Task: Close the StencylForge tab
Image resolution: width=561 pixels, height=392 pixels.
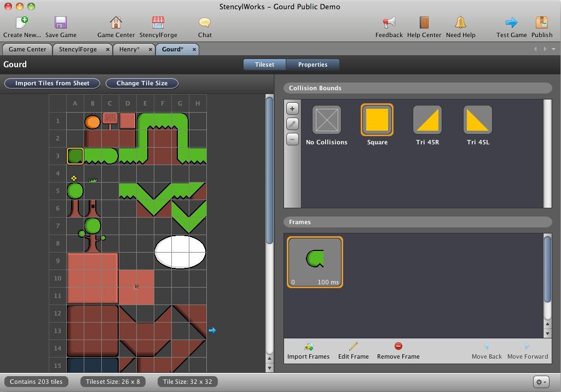Action: pyautogui.click(x=108, y=50)
